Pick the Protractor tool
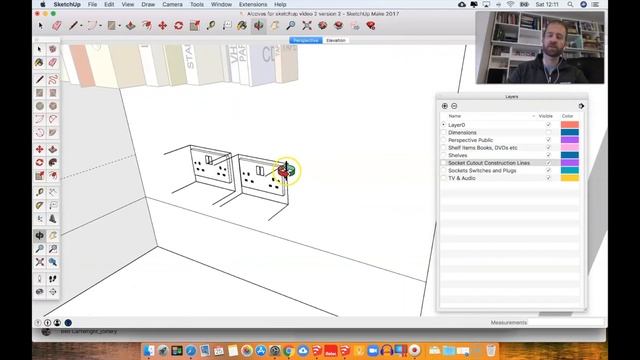This screenshot has height=360, width=640. coord(40,205)
